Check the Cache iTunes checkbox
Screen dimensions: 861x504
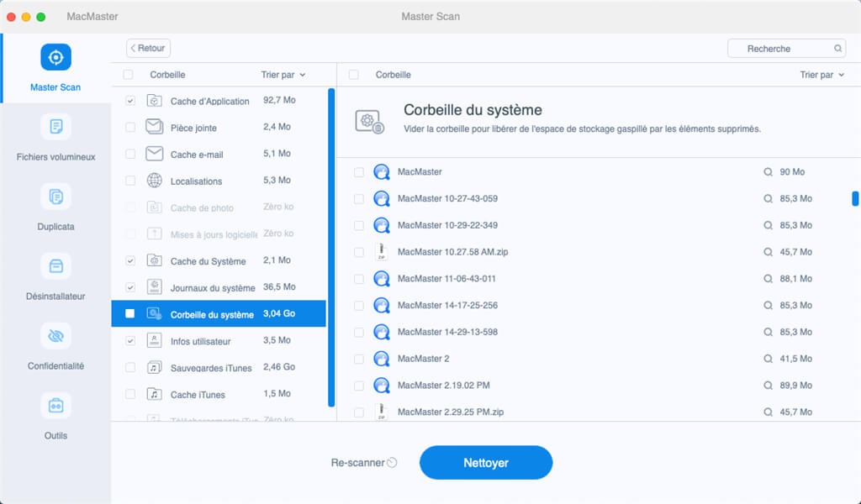[x=130, y=394]
